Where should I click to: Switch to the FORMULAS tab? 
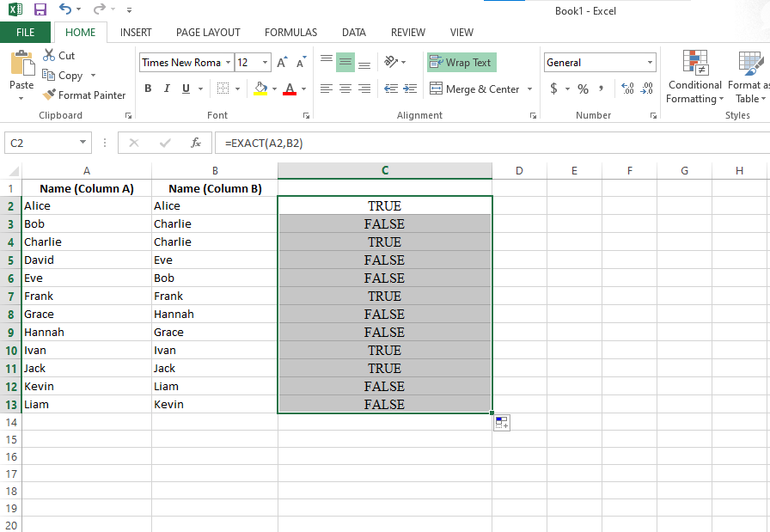(x=290, y=33)
